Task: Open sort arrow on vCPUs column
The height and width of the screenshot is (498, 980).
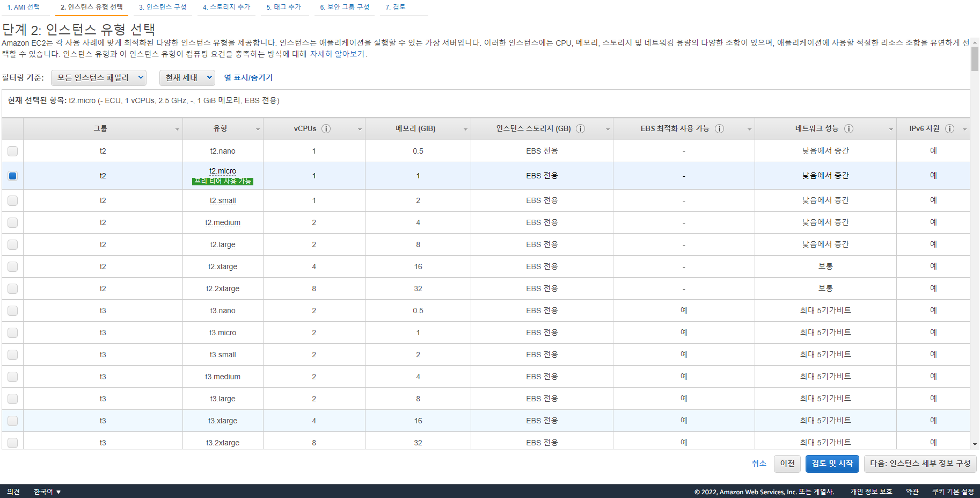Action: pos(360,129)
